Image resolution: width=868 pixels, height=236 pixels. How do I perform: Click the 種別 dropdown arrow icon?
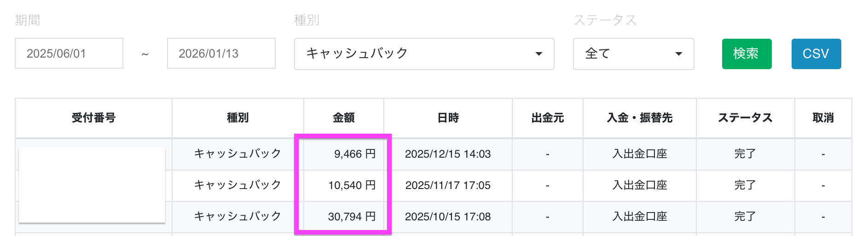(x=538, y=54)
